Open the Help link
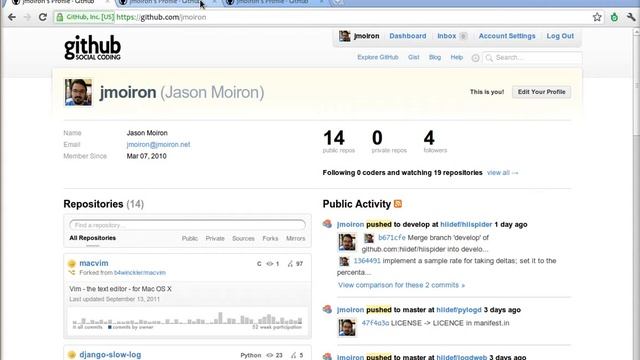Viewport: 640px width, 360px height. click(457, 57)
